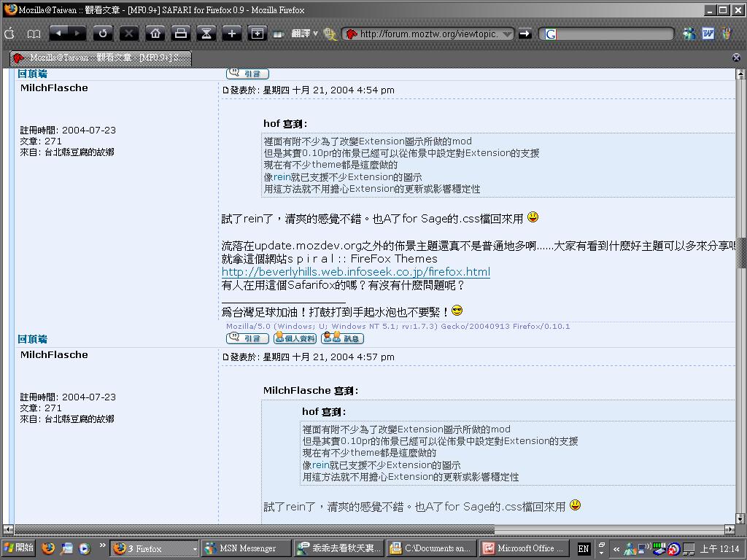Click the 回頂端 link above second post
The width and height of the screenshot is (747, 560).
(32, 339)
